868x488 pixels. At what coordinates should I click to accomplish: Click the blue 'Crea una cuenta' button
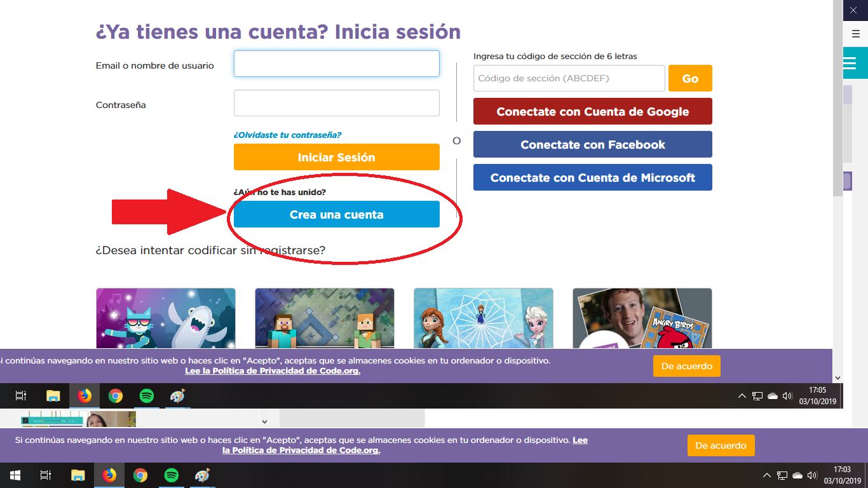[x=336, y=215]
